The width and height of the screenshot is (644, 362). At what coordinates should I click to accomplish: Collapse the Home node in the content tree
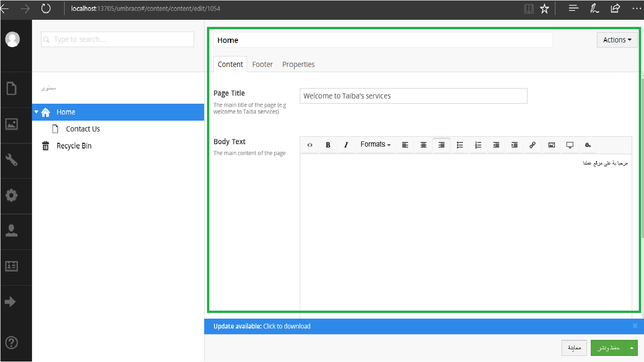(36, 112)
